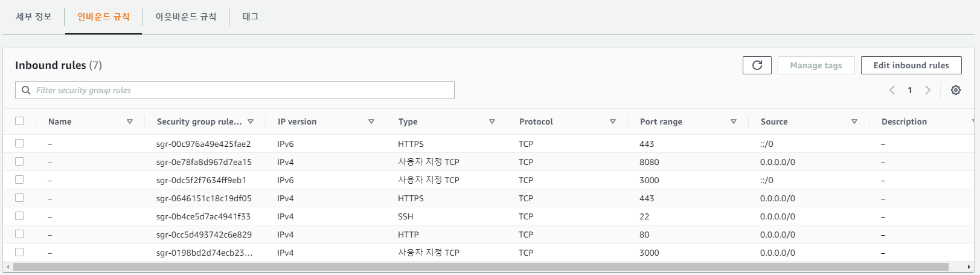
Task: Click the HTTP type cell
Action: (x=408, y=235)
